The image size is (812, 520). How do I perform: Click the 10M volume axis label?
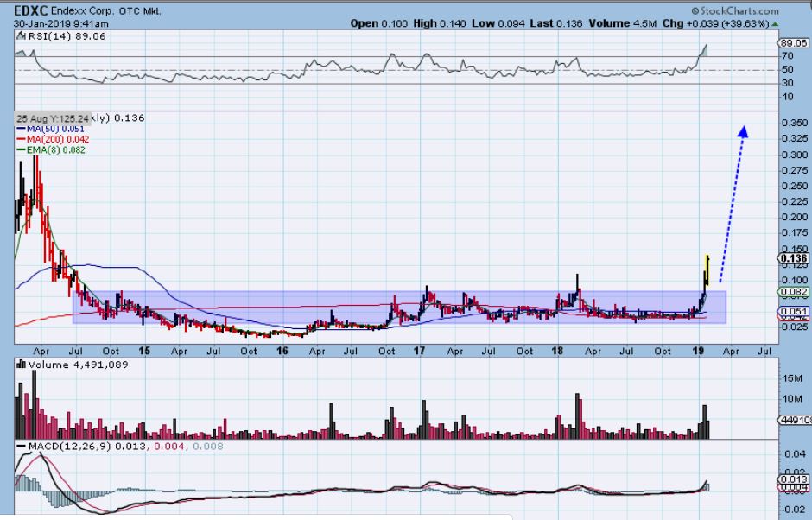click(x=793, y=399)
